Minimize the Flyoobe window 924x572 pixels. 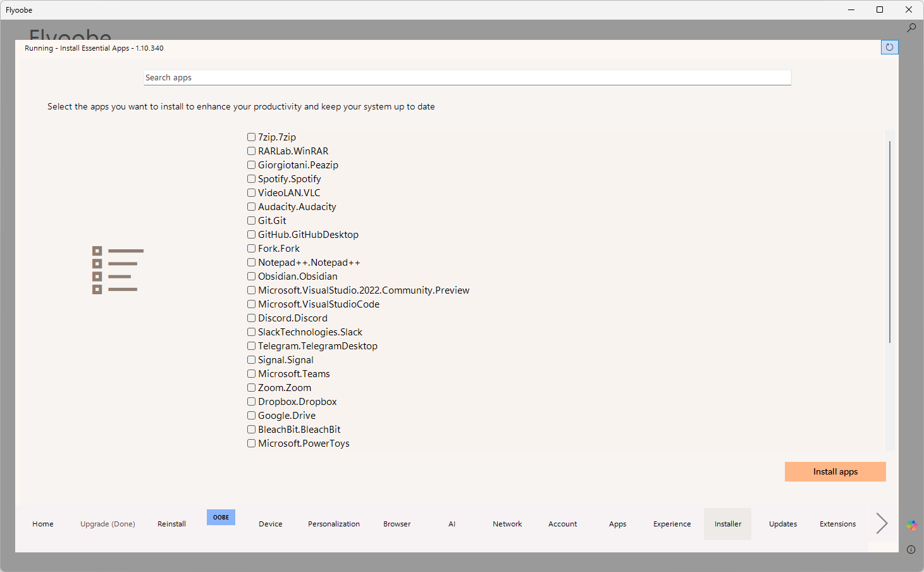pos(851,9)
